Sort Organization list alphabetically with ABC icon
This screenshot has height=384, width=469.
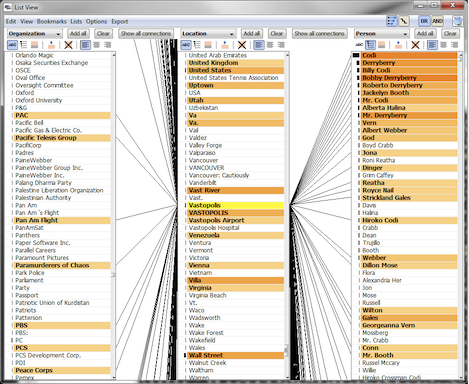[x=12, y=45]
